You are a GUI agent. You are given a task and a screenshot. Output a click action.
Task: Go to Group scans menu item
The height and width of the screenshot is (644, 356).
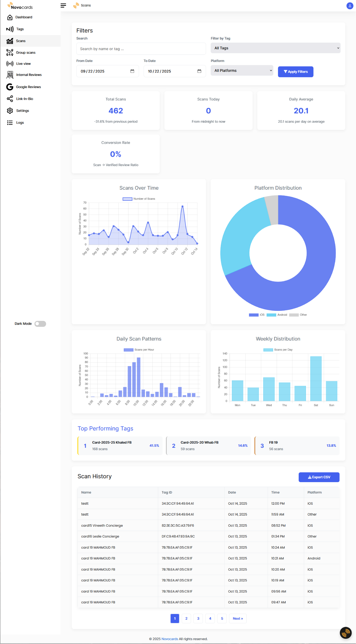tap(26, 53)
